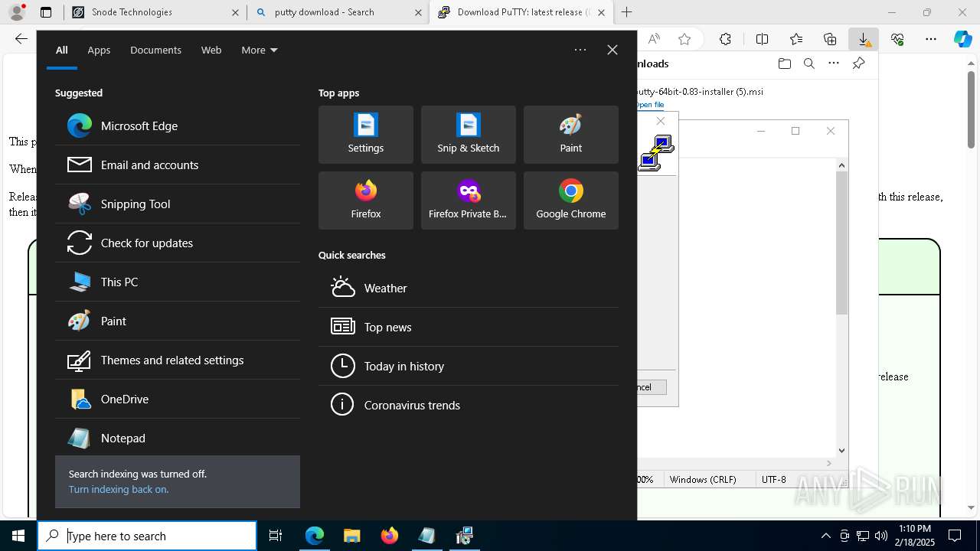Screen dimensions: 980x551
Task: Open Email and accounts suggestion
Action: (x=177, y=165)
